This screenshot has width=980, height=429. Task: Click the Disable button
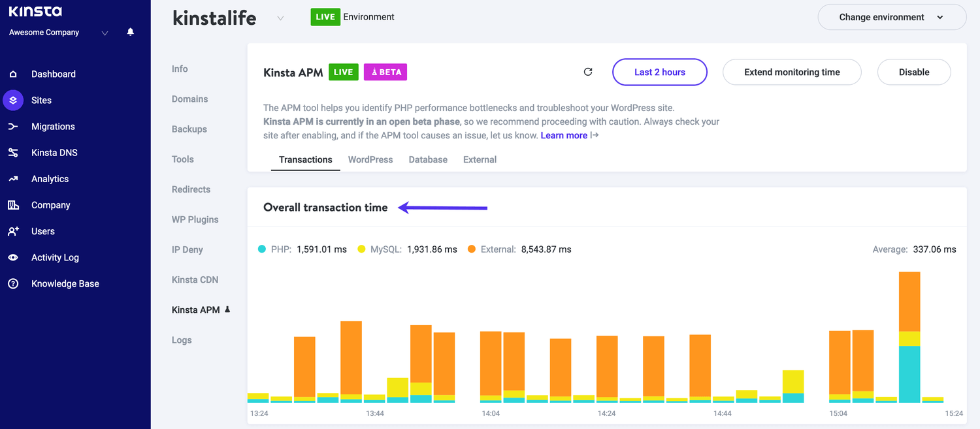(913, 72)
